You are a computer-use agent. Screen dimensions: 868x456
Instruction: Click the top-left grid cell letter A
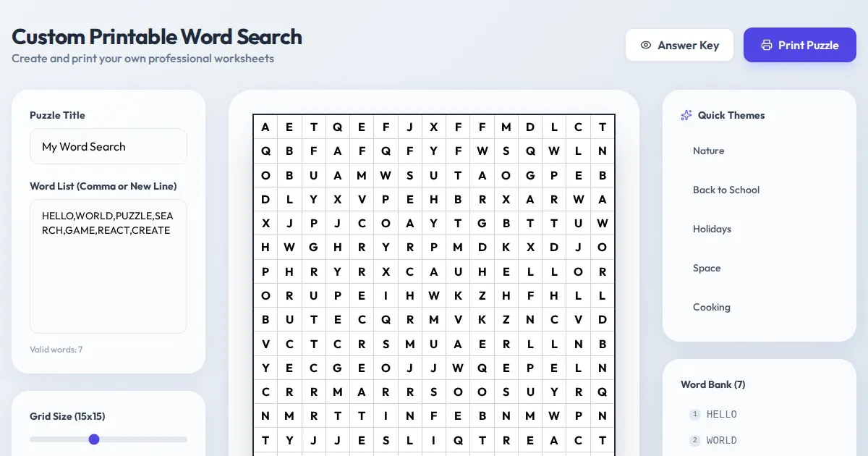265,127
